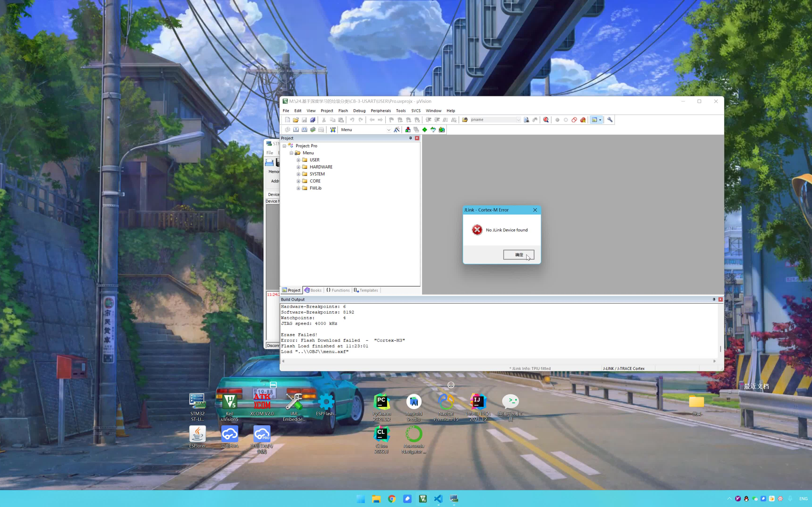Open Chrome from the Windows taskbar
This screenshot has height=507, width=812.
pos(392,499)
